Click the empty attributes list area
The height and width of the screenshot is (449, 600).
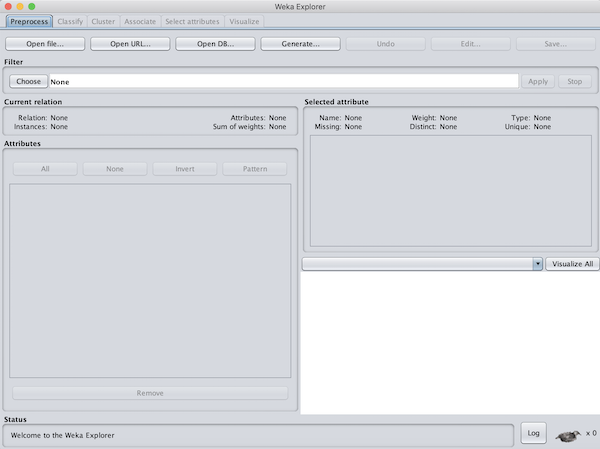point(150,281)
